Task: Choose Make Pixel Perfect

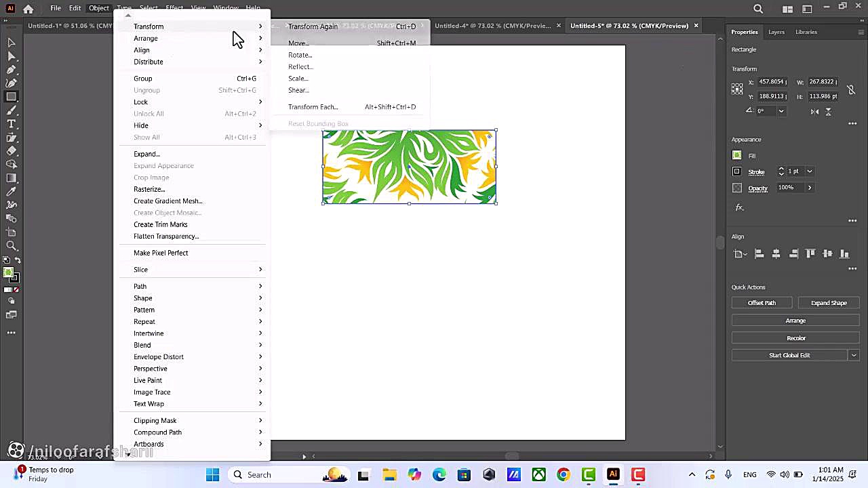Action: pyautogui.click(x=161, y=253)
